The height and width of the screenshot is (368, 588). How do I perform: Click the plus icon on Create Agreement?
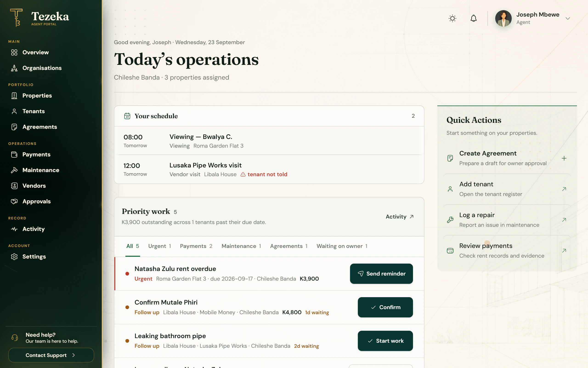click(x=564, y=158)
